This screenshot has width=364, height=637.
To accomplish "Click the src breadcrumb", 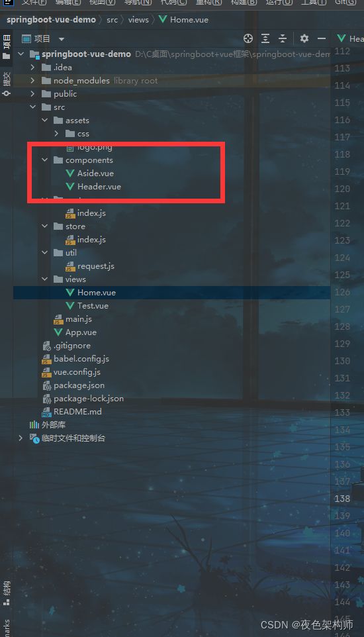I will pyautogui.click(x=112, y=19).
